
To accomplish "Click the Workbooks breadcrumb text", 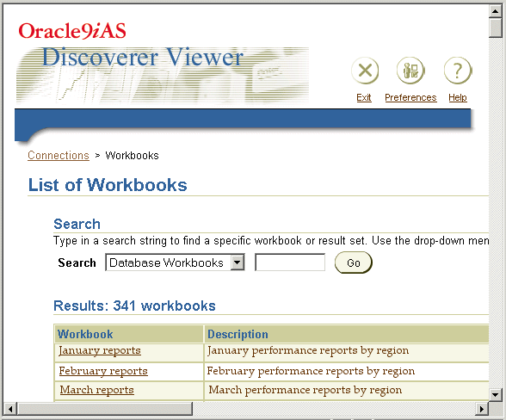I will click(x=132, y=155).
